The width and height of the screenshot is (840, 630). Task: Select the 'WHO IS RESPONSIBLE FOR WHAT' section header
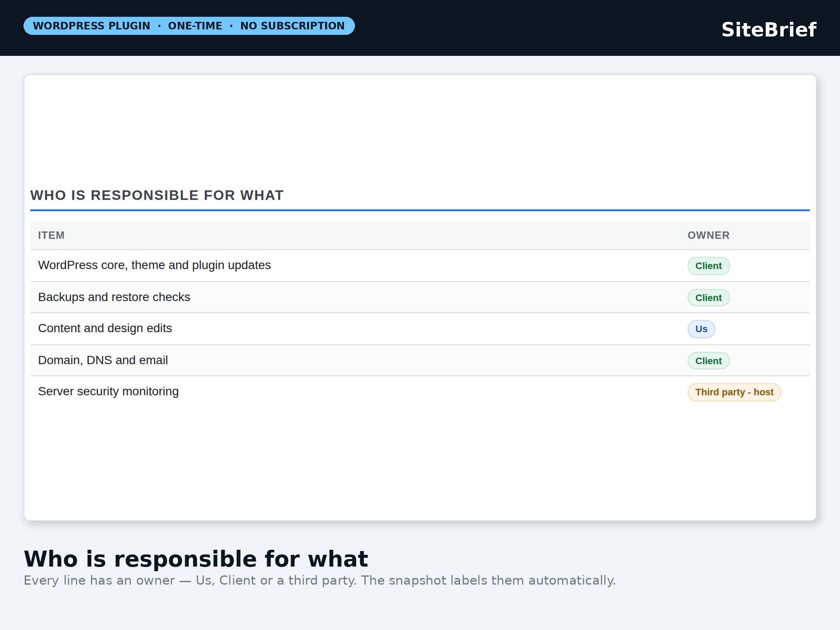point(157,195)
